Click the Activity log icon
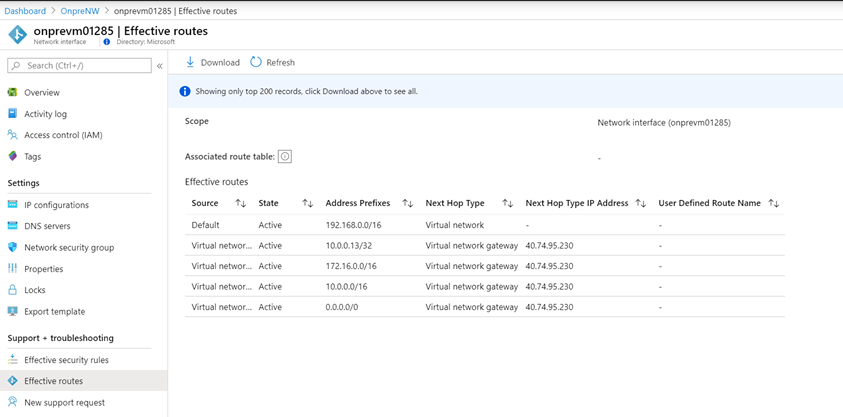Image resolution: width=843 pixels, height=417 pixels. [13, 114]
